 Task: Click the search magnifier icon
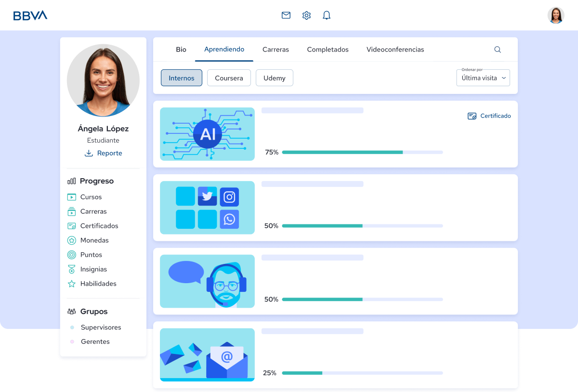(x=498, y=50)
